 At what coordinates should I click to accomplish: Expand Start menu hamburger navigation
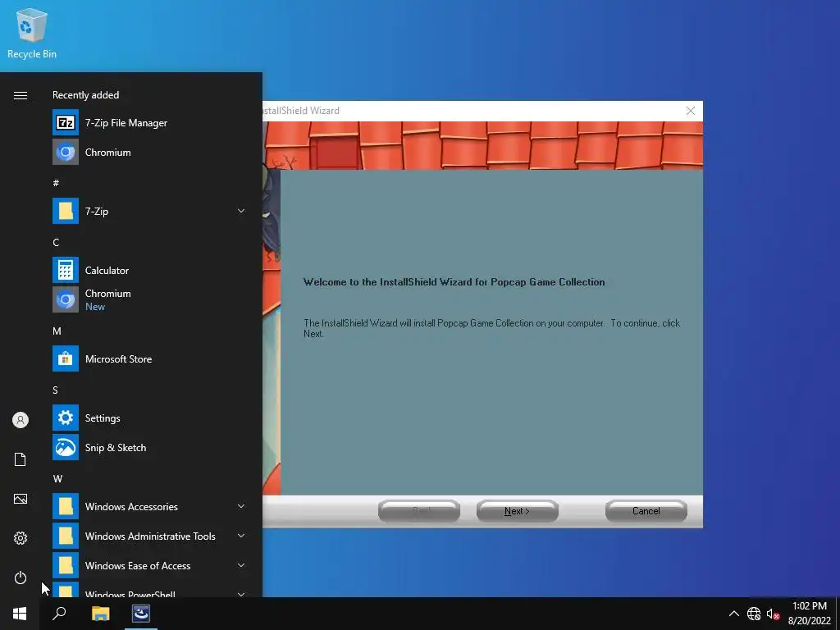point(21,95)
